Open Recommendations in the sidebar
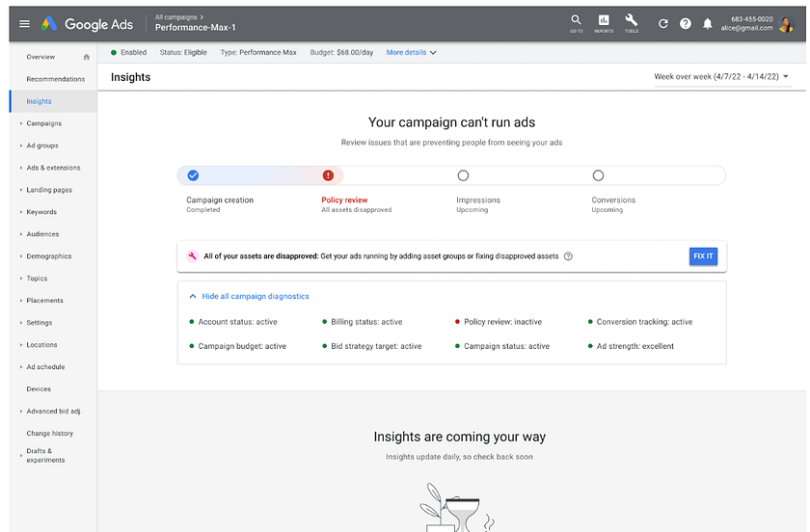Image resolution: width=810 pixels, height=532 pixels. (x=55, y=79)
